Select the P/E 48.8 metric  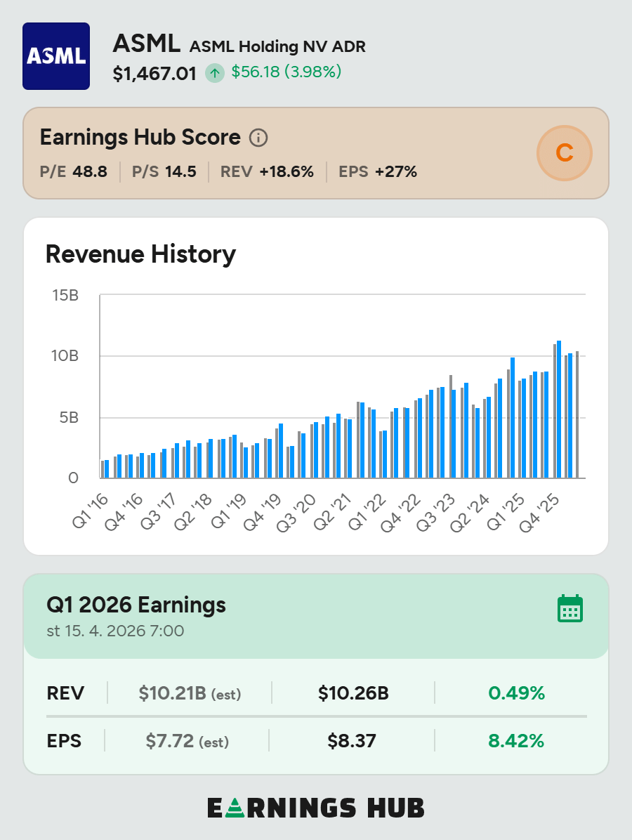tap(74, 171)
